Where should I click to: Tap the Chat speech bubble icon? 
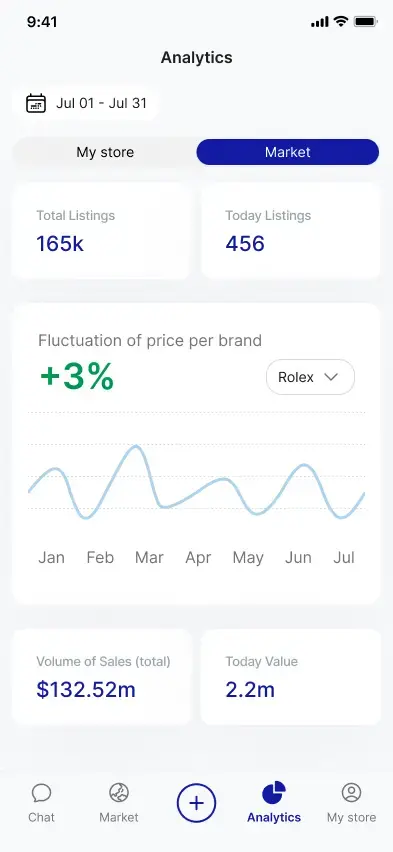41,793
